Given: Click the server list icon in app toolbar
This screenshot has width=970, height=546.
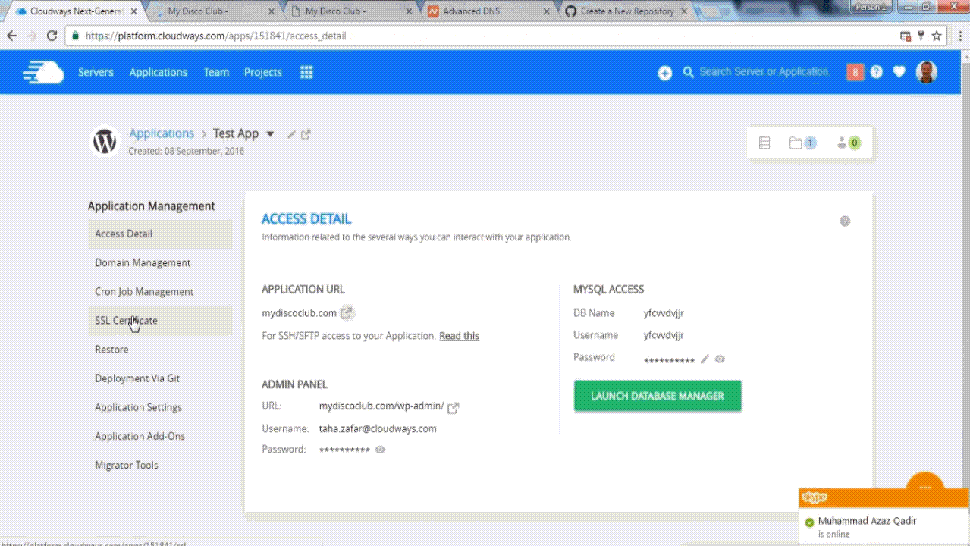Looking at the screenshot, I should [x=765, y=143].
